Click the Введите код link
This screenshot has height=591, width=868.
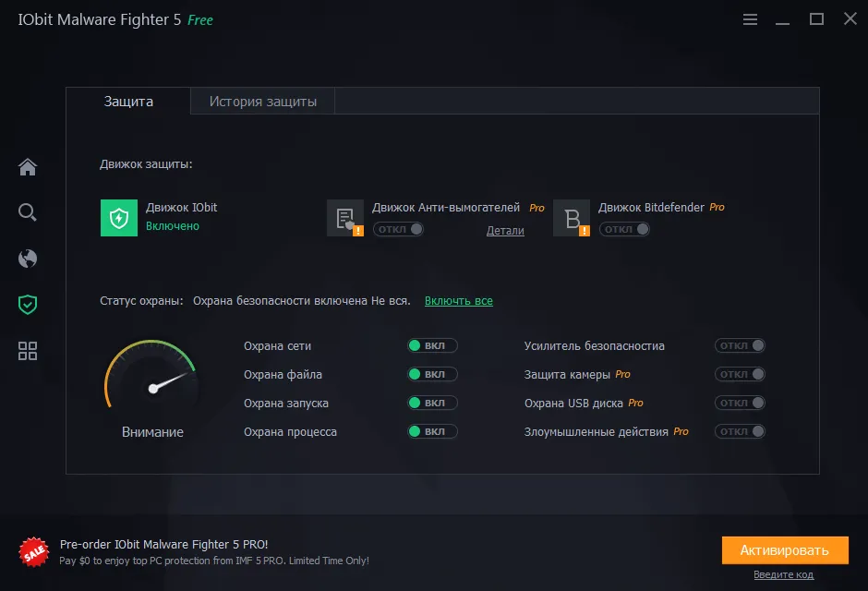coord(784,575)
